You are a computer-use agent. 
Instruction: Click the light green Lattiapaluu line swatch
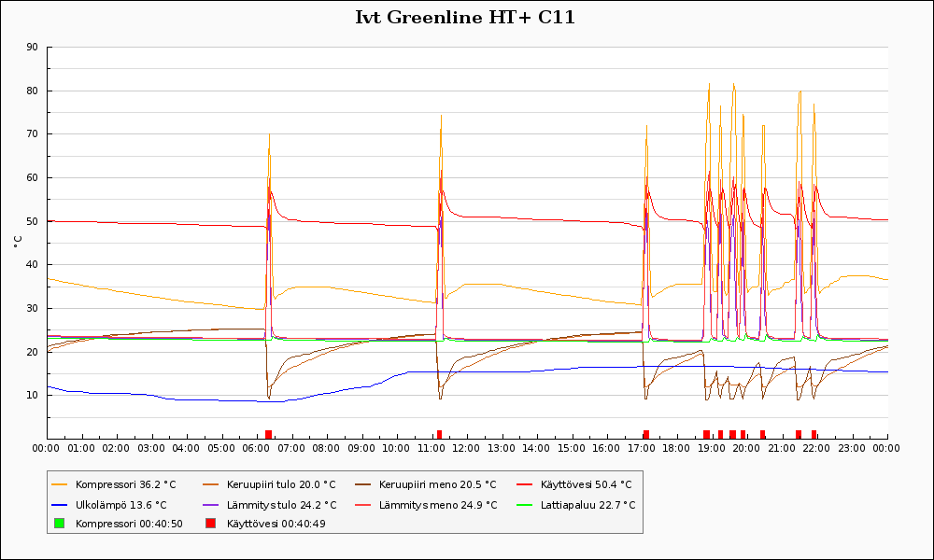[x=525, y=505]
